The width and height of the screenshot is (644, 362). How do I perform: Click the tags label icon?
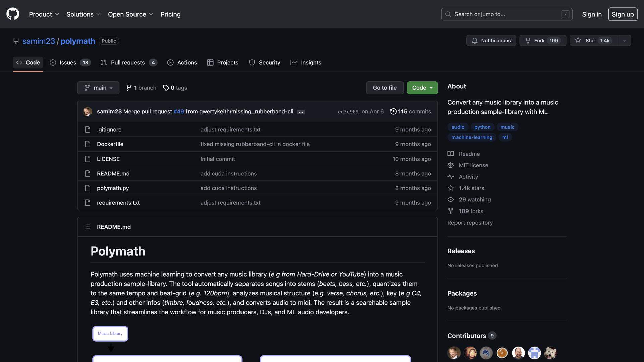pos(166,88)
